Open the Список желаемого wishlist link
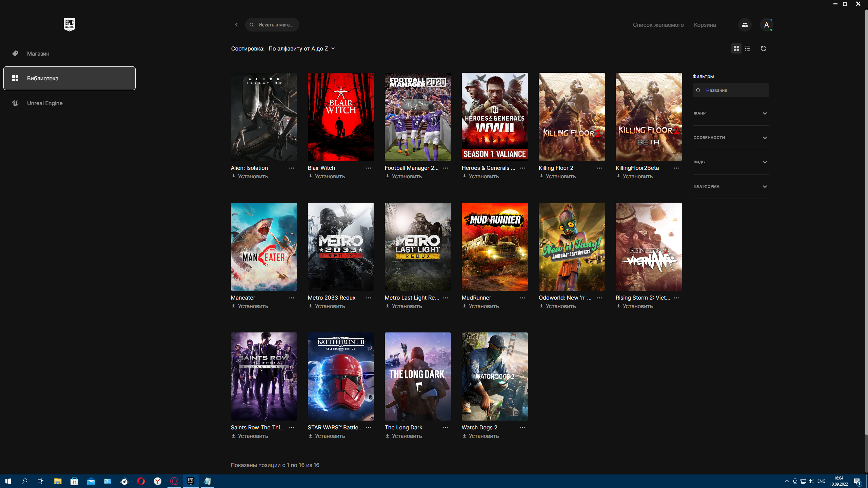 [658, 25]
